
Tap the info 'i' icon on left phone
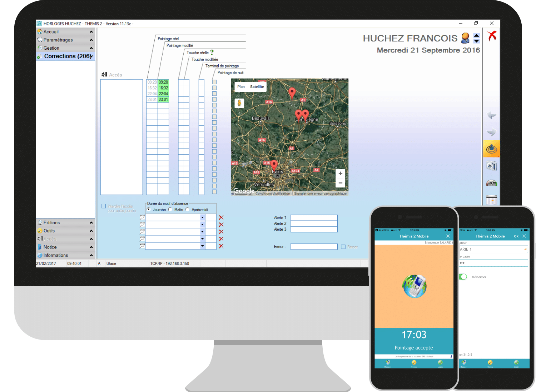(451, 356)
